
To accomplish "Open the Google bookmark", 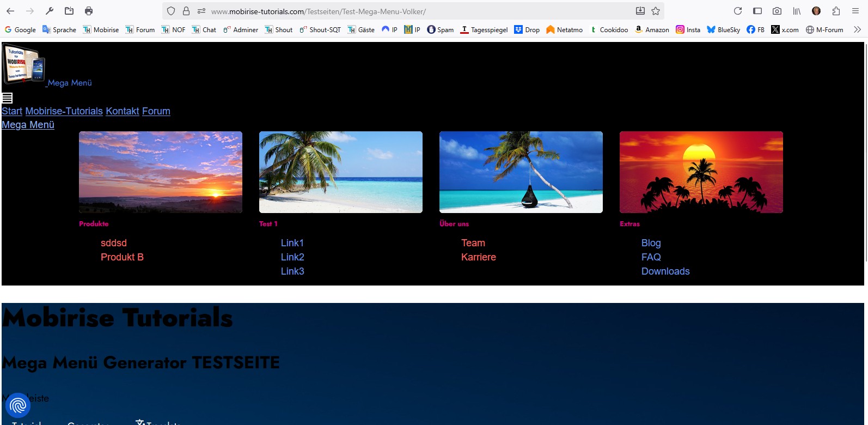I will (20, 30).
